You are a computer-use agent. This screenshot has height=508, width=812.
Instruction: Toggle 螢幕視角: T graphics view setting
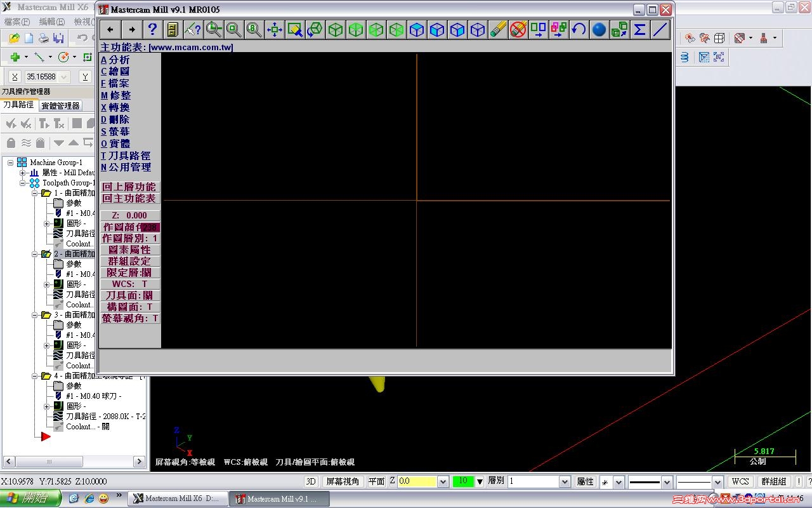130,318
